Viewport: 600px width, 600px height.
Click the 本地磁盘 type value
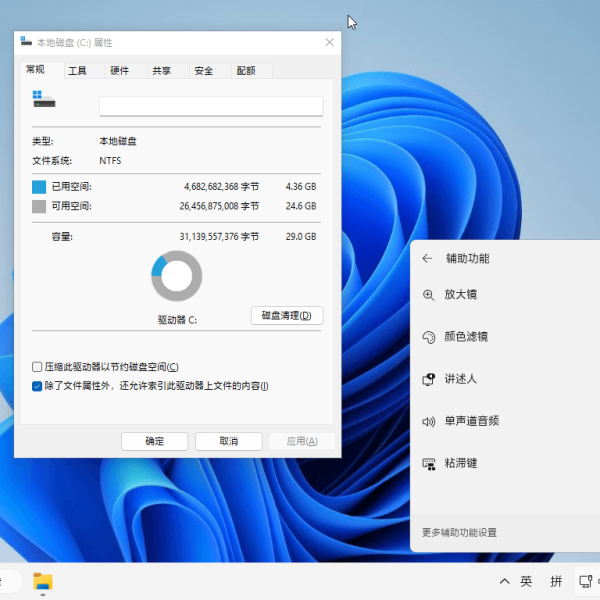118,141
